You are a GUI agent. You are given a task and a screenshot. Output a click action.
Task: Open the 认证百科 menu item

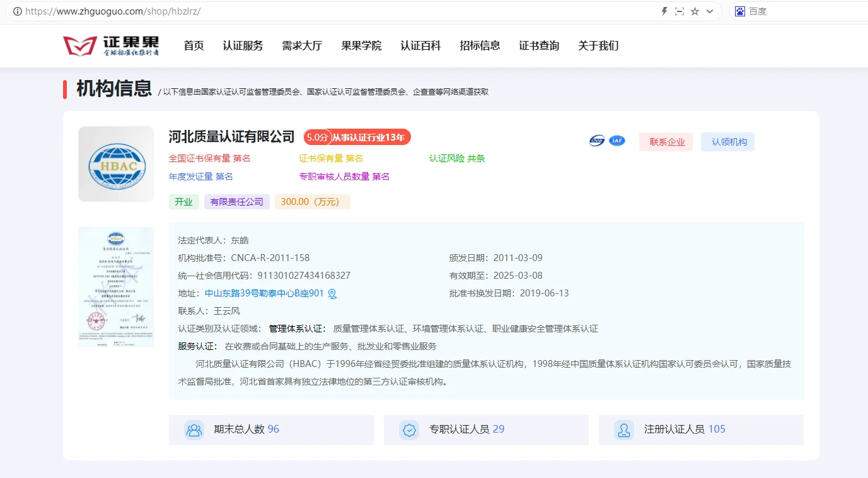pos(420,45)
